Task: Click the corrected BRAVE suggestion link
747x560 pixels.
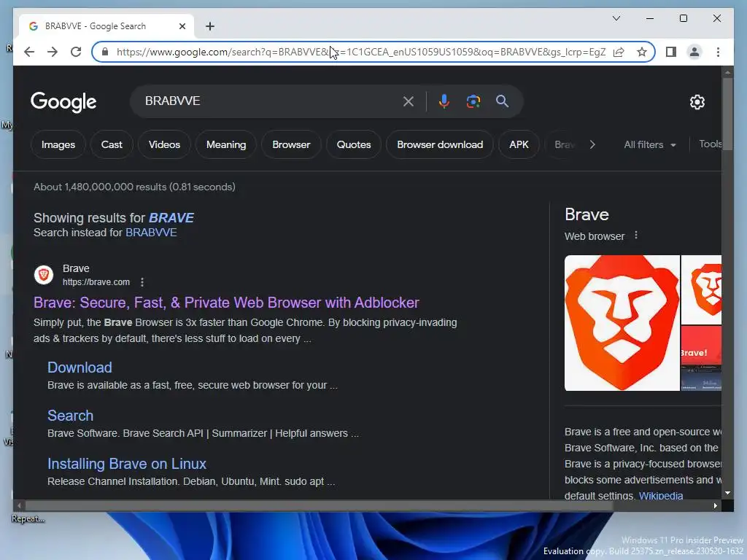Action: click(171, 218)
